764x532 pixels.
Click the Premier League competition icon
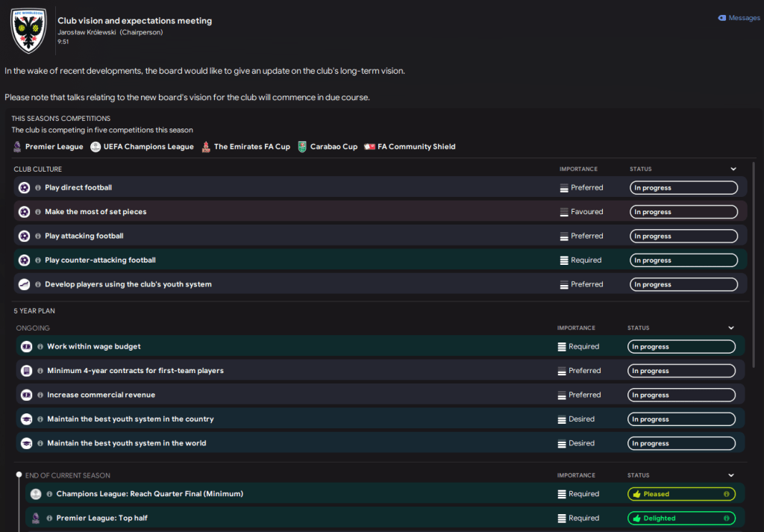[x=18, y=147]
